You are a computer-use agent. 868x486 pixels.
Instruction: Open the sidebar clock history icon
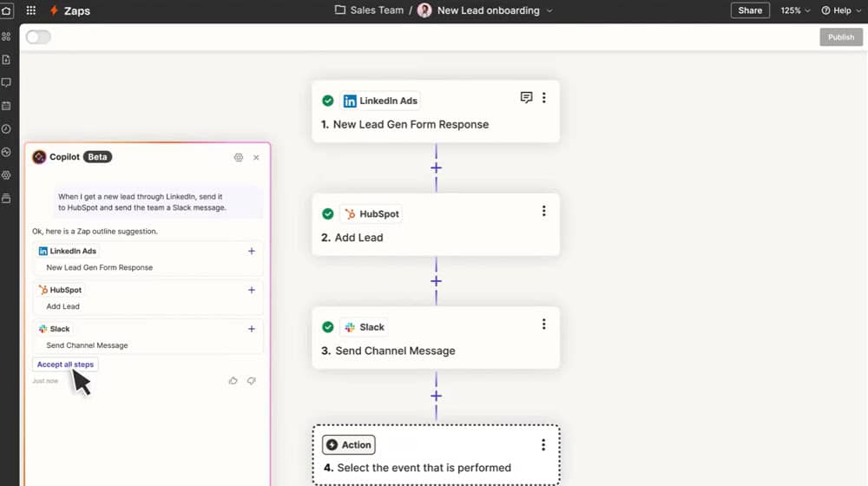[x=6, y=129]
